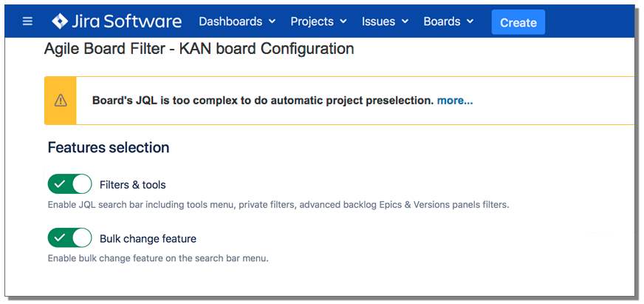Click the "Bulk change feature" label text
Viewport: 644px width, 304px height.
148,239
